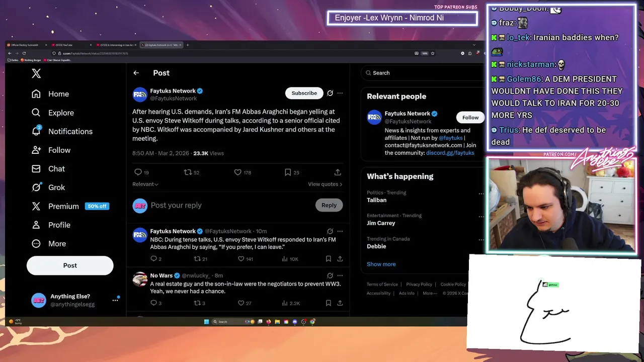Reply to the Faytuks NBC tense talks post
The width and height of the screenshot is (644, 362).
coord(156,259)
